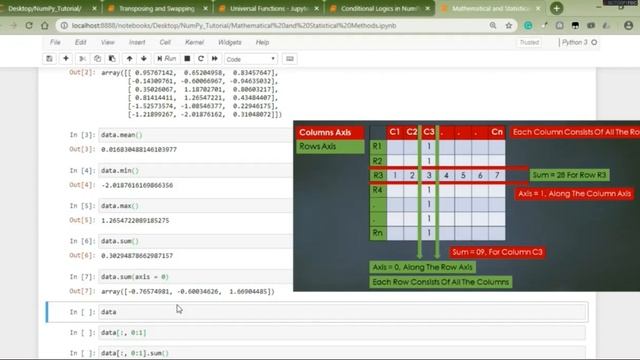Close the Conditional Logics tab
Screen dimensions: 640x360
click(x=428, y=8)
